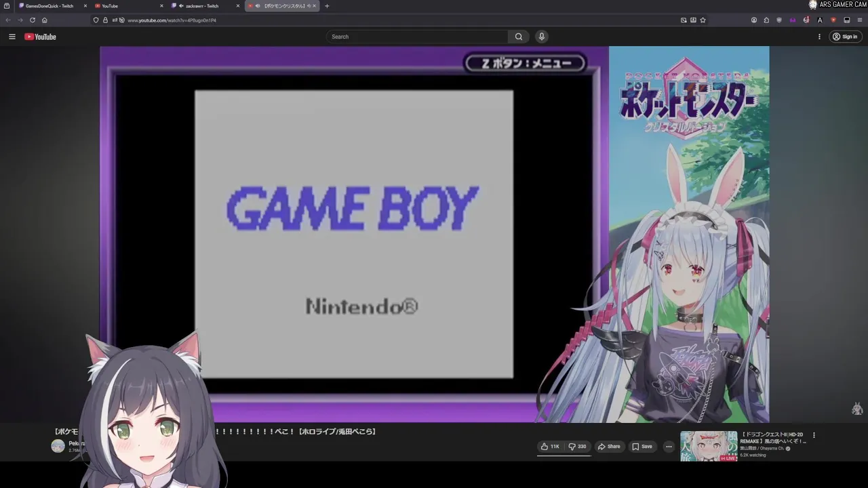868x488 pixels.
Task: Start voice search with microphone icon
Action: [541, 37]
